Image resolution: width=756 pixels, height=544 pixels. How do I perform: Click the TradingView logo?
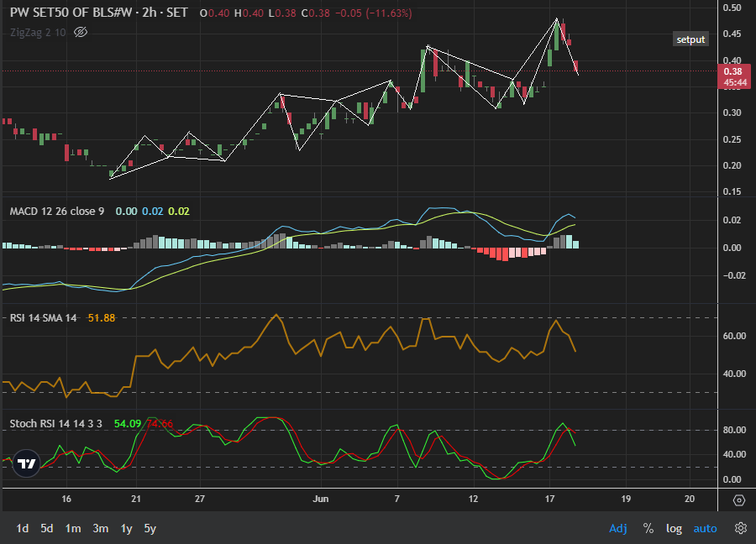click(27, 463)
